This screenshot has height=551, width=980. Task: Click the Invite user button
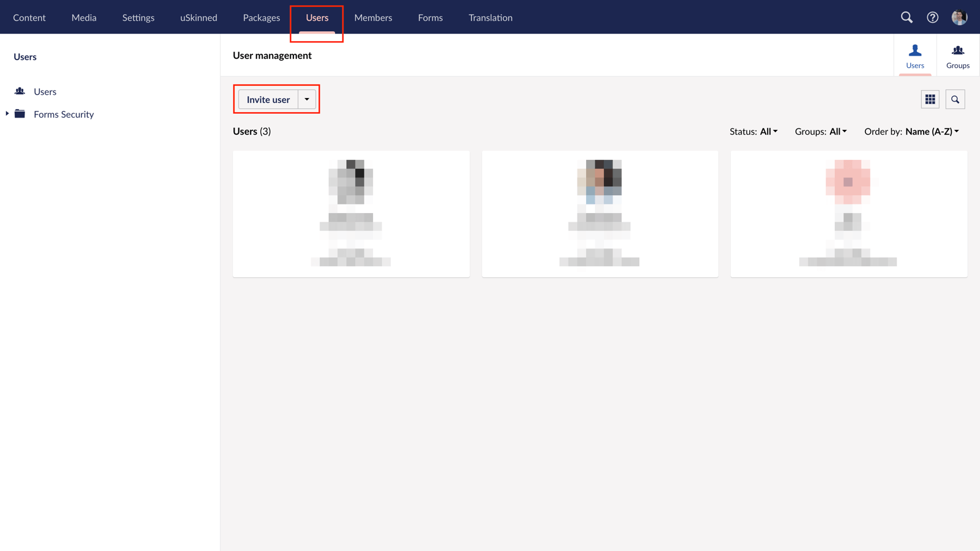(268, 99)
